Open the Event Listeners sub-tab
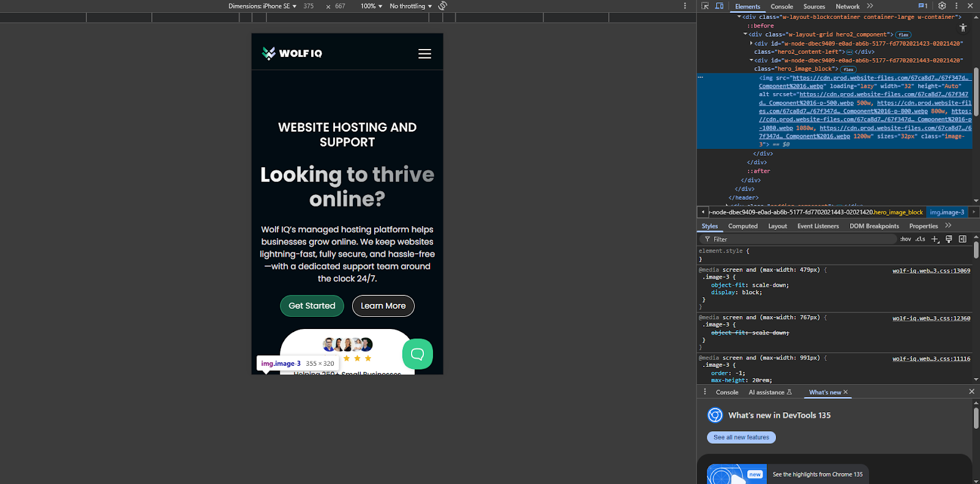This screenshot has width=980, height=484. (818, 226)
